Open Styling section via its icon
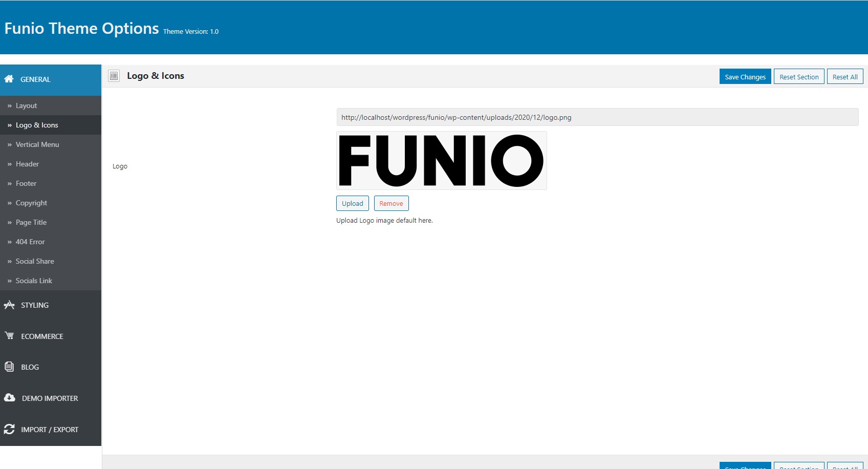Screen dimensions: 868x469 point(9,305)
